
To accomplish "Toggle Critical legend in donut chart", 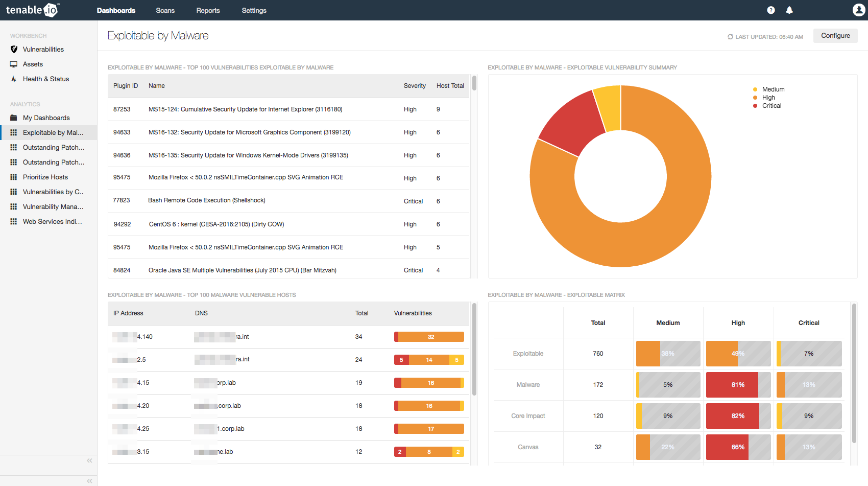I will [767, 106].
